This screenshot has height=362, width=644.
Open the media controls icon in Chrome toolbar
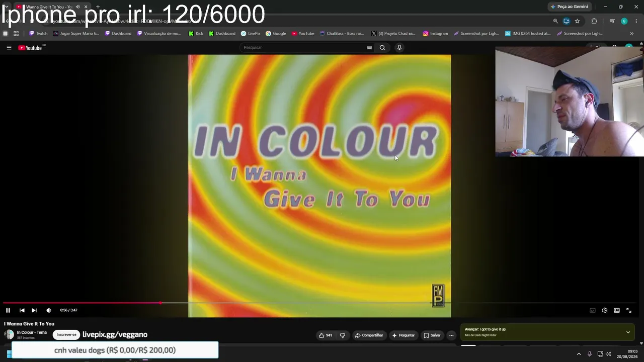612,21
